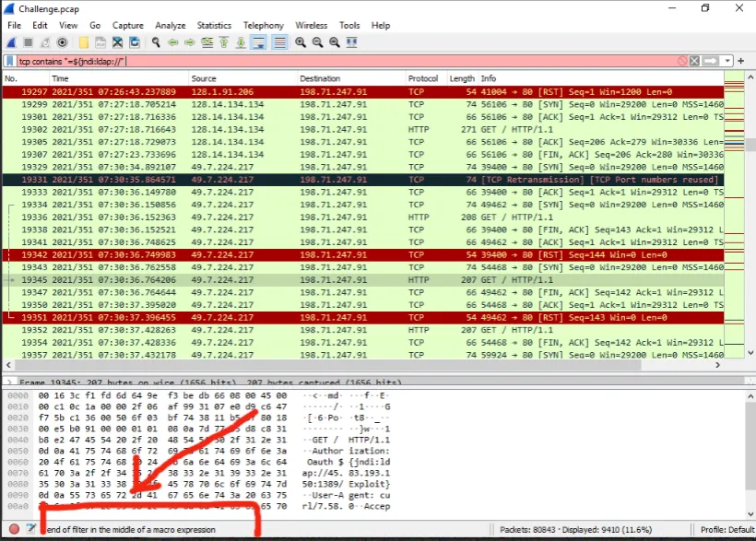The image size is (756, 541).
Task: Click the Stop capture square icon
Action: click(28, 42)
